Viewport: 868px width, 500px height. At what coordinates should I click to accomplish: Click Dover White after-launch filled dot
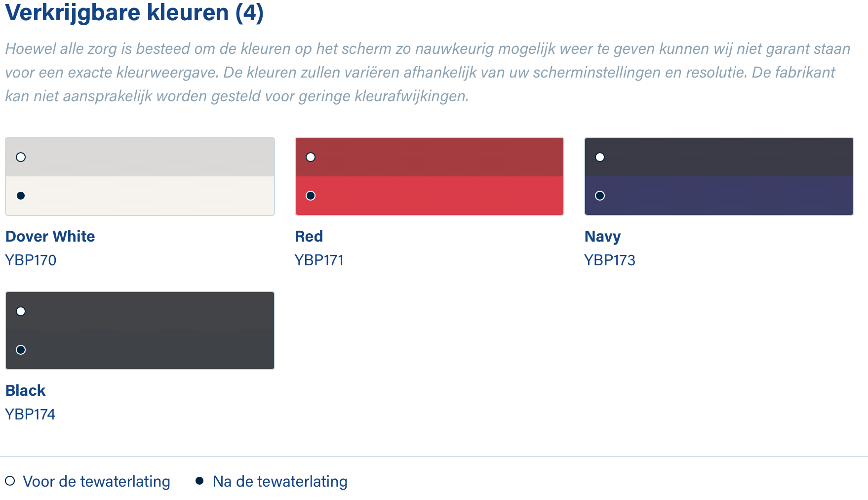(21, 196)
